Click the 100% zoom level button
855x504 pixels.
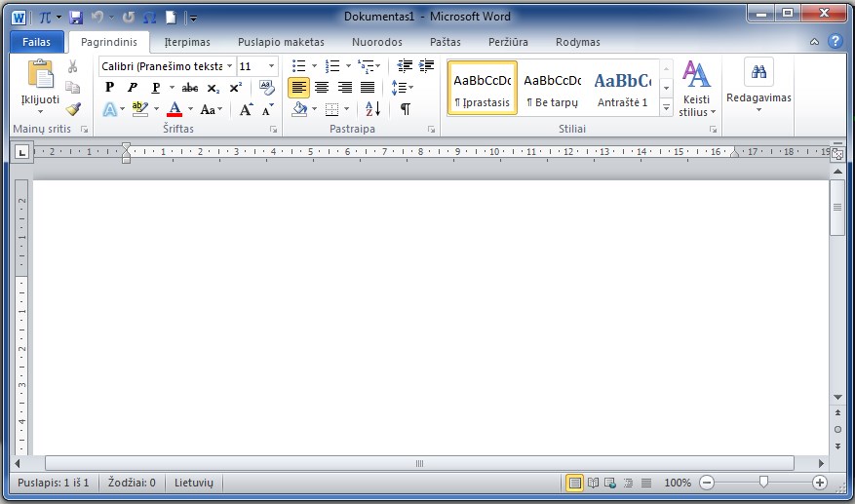(678, 483)
